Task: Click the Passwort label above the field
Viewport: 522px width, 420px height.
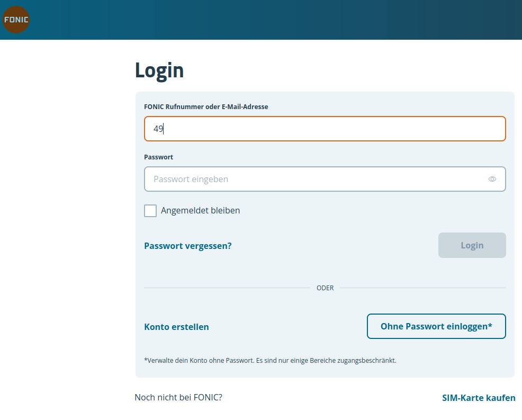Action: pos(158,157)
